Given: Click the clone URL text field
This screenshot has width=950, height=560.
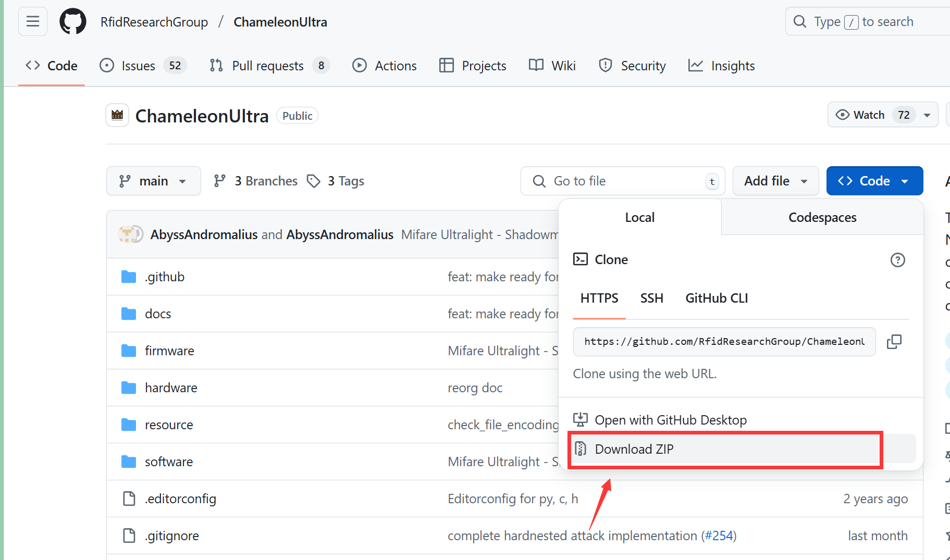Looking at the screenshot, I should point(724,342).
